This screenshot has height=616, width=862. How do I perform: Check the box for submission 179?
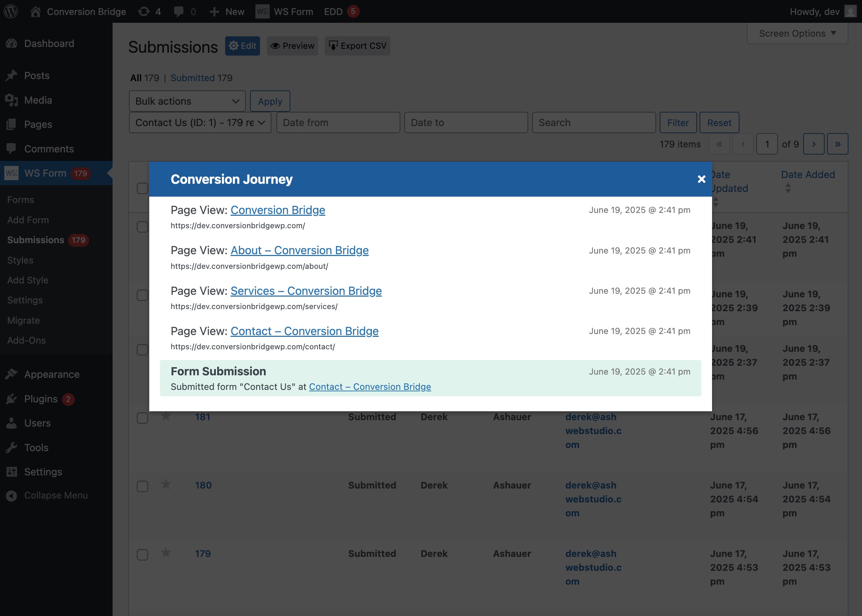coord(142,554)
